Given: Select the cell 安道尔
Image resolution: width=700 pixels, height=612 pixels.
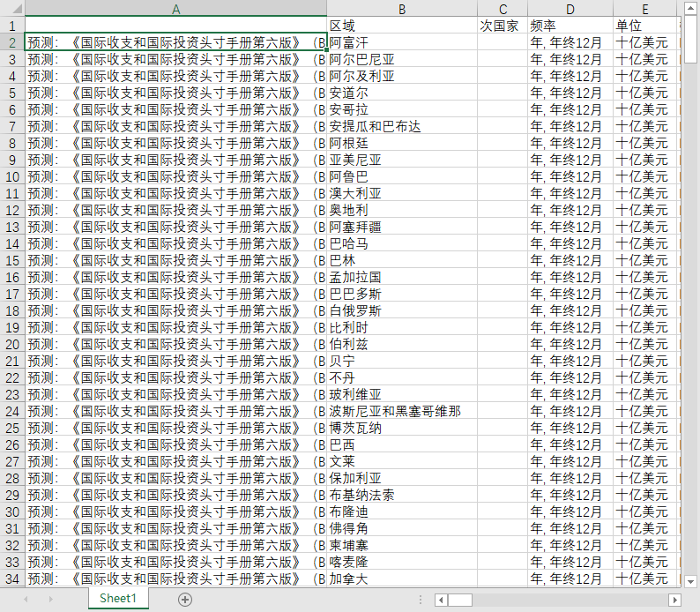Looking at the screenshot, I should point(402,93).
